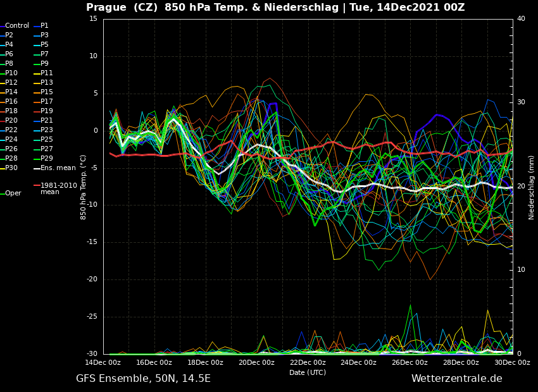Image resolution: width=538 pixels, height=392 pixels.
Task: Click the 850 hPa Temp. (°C) axis label
Action: [84, 187]
